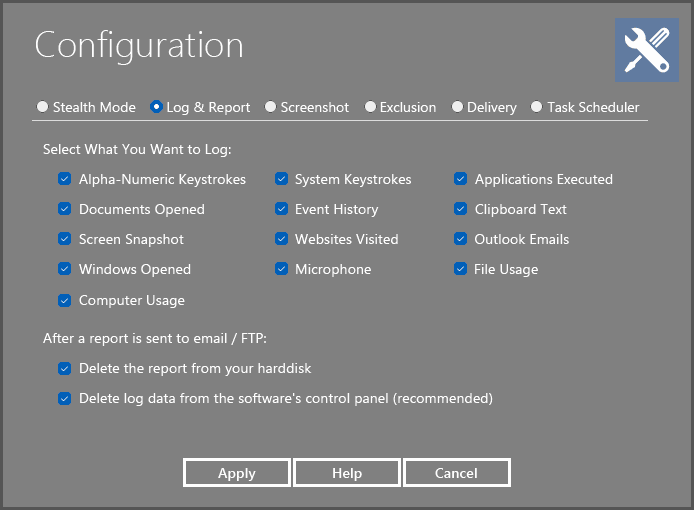Toggle the Documents Opened checkbox

[64, 210]
